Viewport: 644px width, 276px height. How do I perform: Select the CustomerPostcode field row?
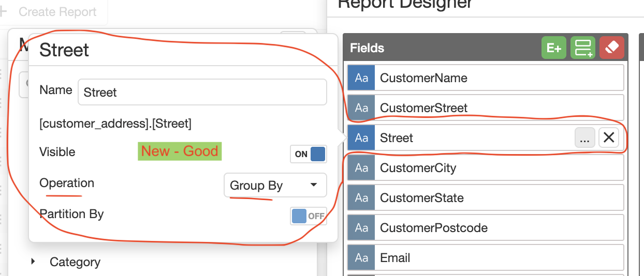[486, 228]
